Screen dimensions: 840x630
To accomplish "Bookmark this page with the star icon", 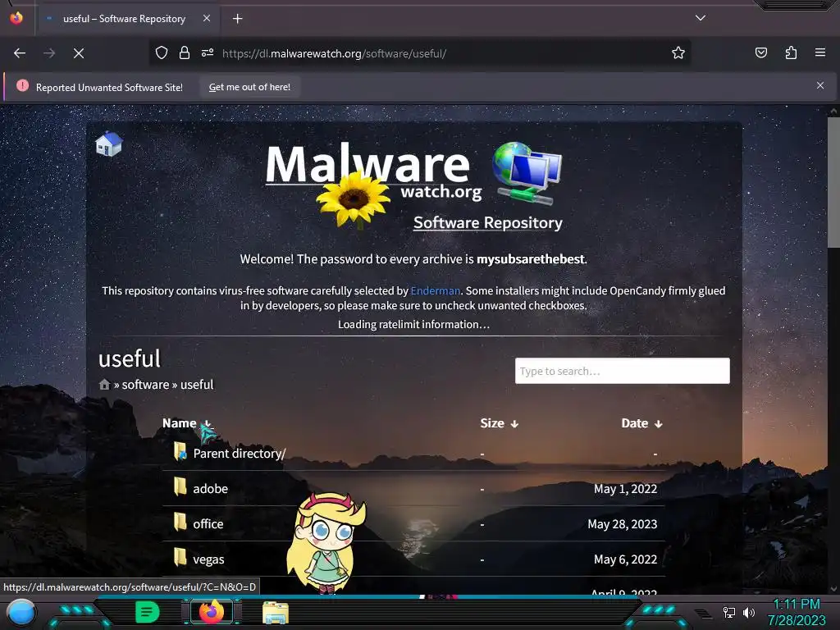I will (678, 52).
